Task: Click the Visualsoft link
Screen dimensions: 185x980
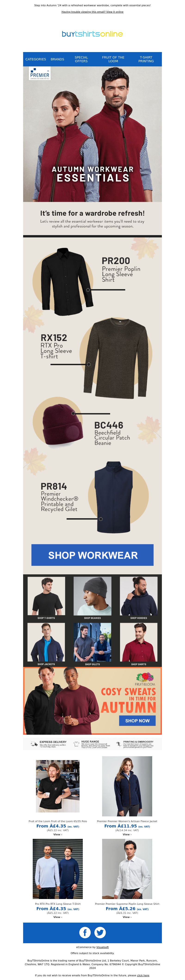Action: (103, 947)
